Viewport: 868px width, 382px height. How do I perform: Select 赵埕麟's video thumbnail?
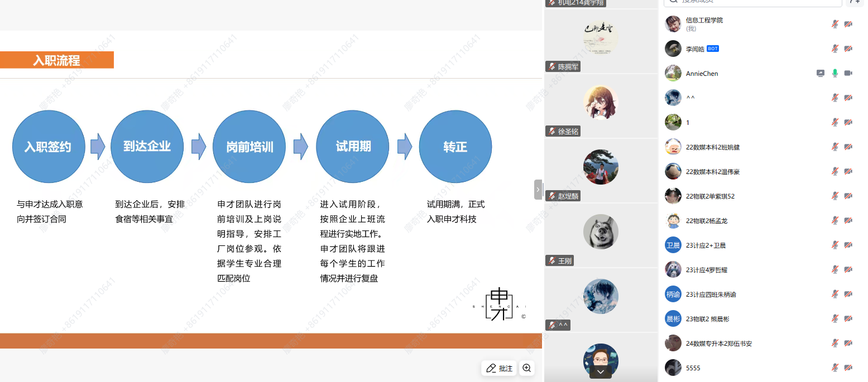(x=601, y=167)
